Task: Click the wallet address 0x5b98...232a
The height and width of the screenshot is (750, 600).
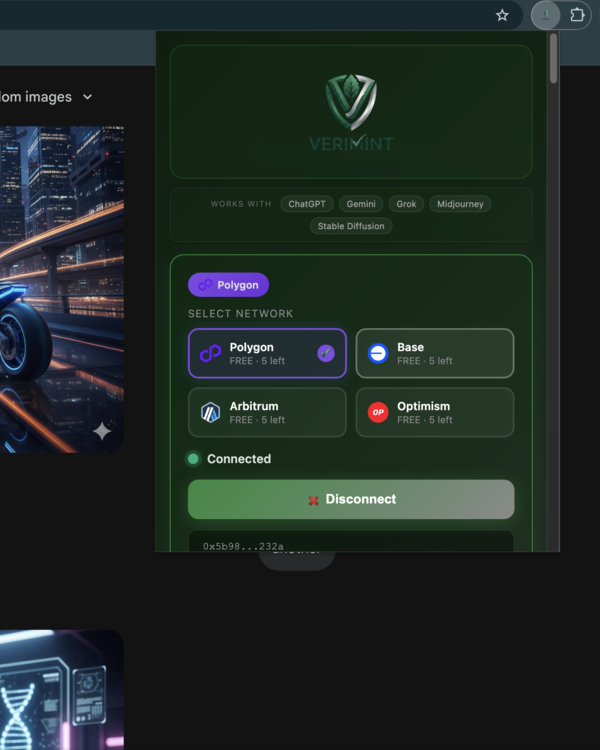Action: pyautogui.click(x=244, y=546)
